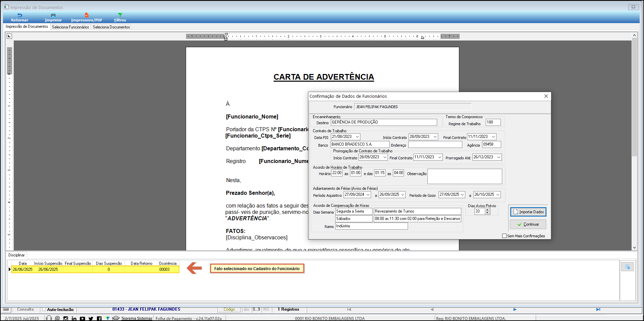Click the tab-stop selector beside the ruler
The image size is (644, 321).
click(9, 36)
